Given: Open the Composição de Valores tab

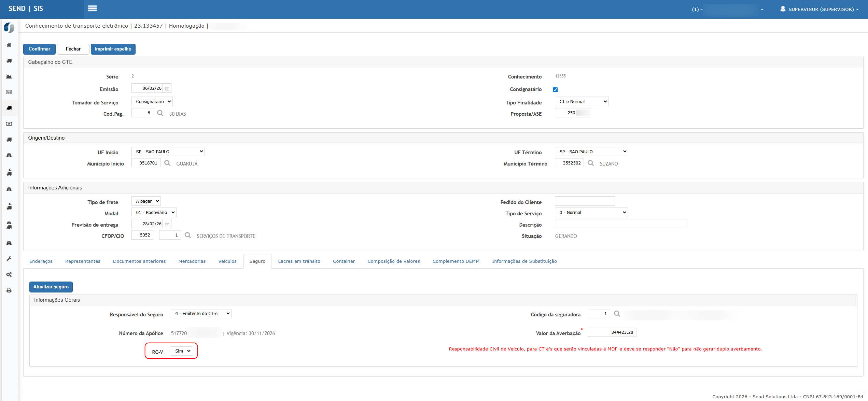Looking at the screenshot, I should tap(393, 261).
